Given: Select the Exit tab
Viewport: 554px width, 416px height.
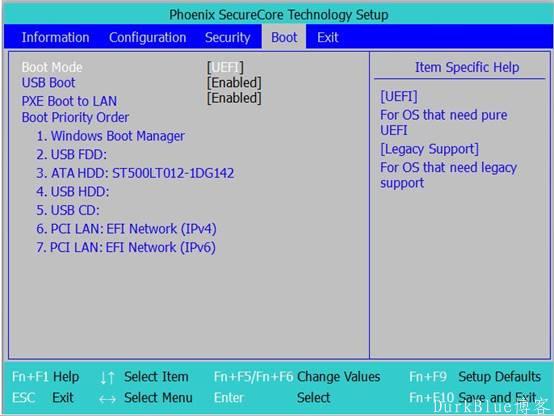Looking at the screenshot, I should click(x=328, y=37).
